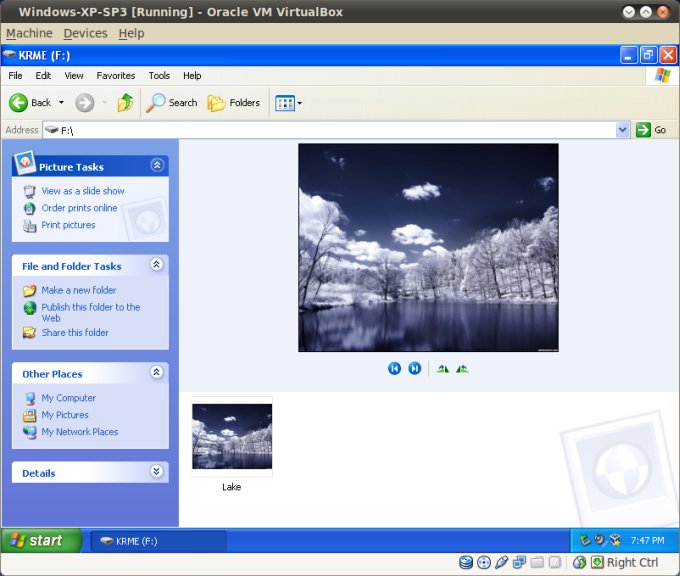
Task: Open the Back button history dropdown arrow
Action: pos(61,103)
